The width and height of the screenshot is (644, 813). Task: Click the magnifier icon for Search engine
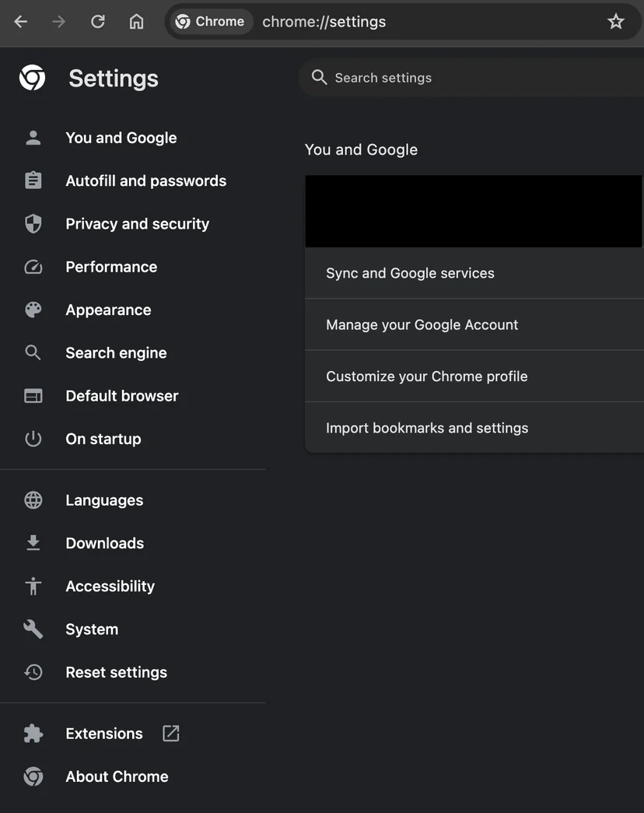(x=33, y=352)
